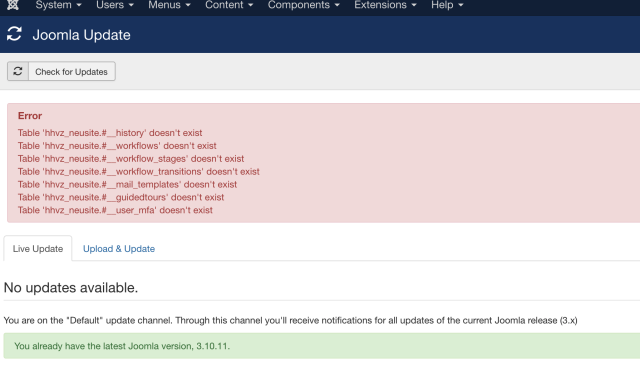
Task: Click the '#__history' doesn't exist error line
Action: 110,133
